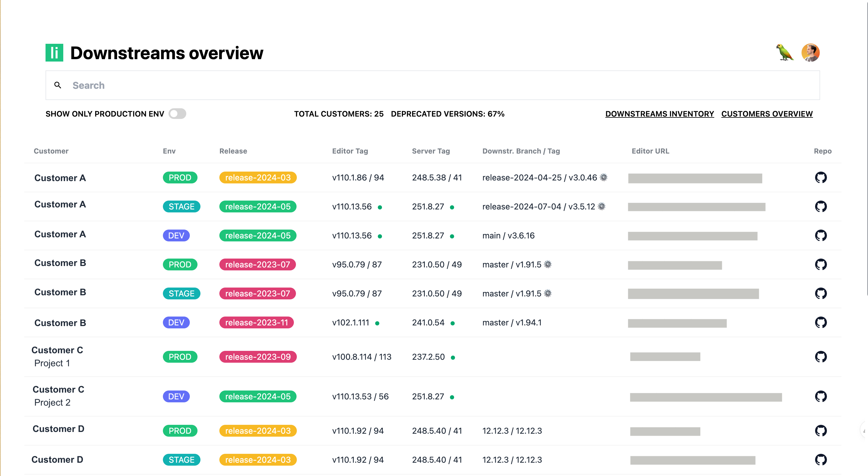Click the parrot icon in the header
Screen dimensions: 868x476
(784, 53)
